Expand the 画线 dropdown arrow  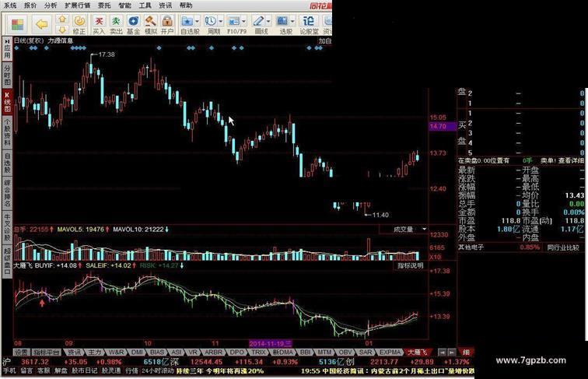pos(268,21)
